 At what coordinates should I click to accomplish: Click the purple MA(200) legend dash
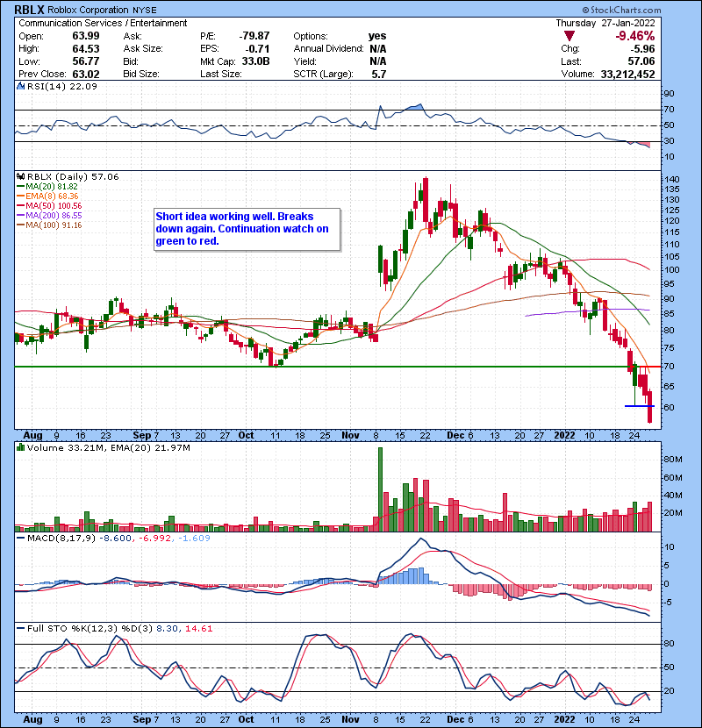[x=21, y=215]
